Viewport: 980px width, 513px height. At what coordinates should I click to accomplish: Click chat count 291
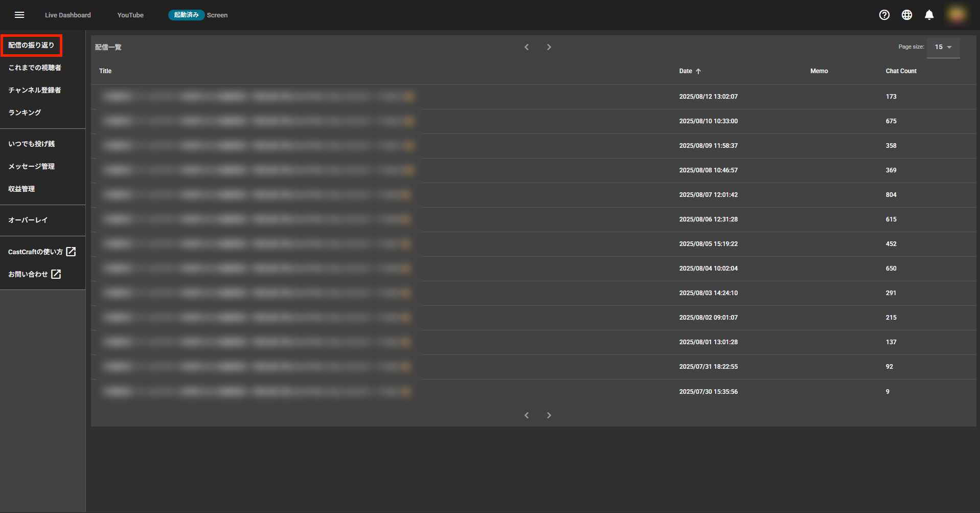(891, 293)
